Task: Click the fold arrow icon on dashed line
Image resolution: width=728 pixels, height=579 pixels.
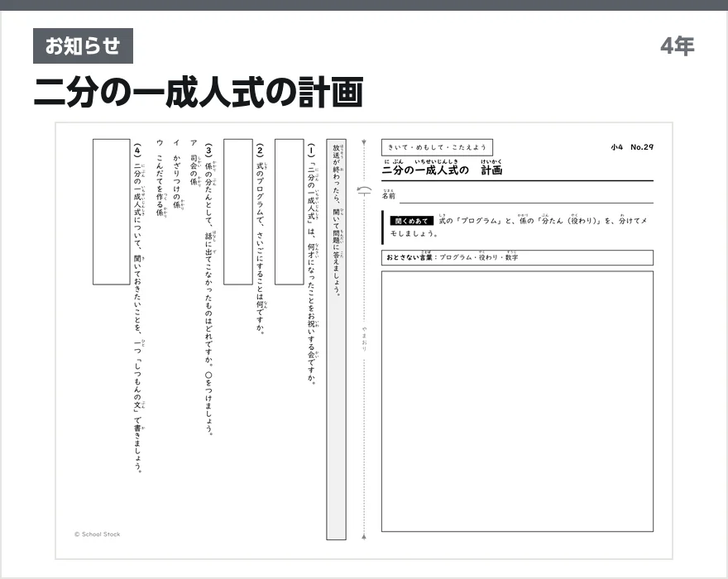Action: [x=365, y=190]
